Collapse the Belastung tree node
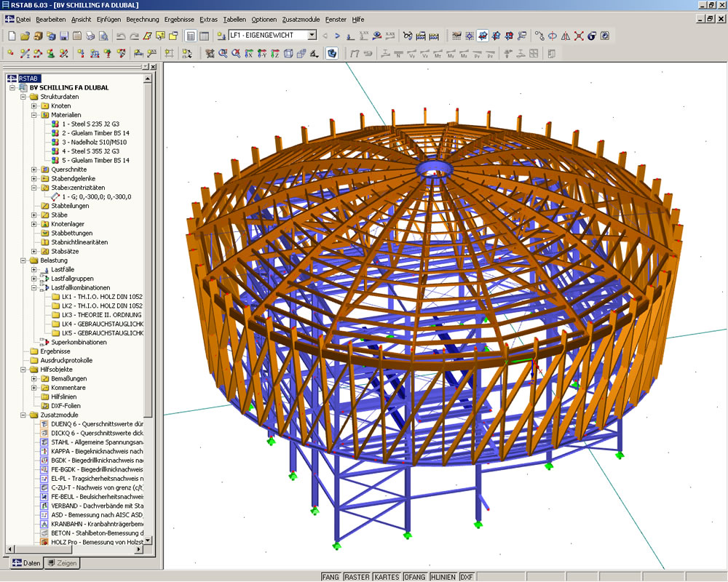This screenshot has height=582, width=728. point(23,260)
